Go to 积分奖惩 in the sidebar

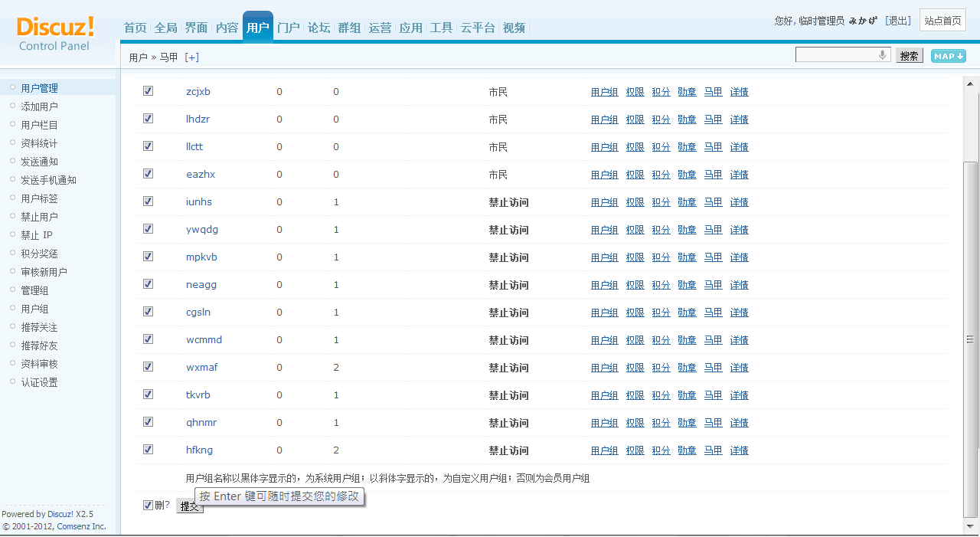point(40,254)
